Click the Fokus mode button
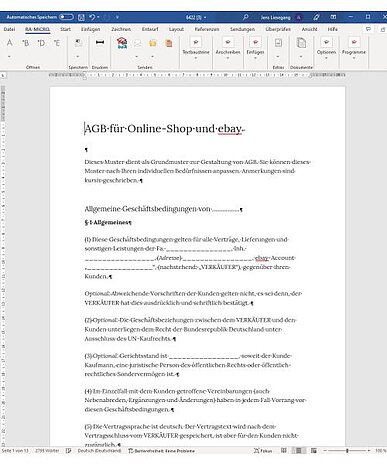Viewport: 387px width, 464px height. pos(263,451)
